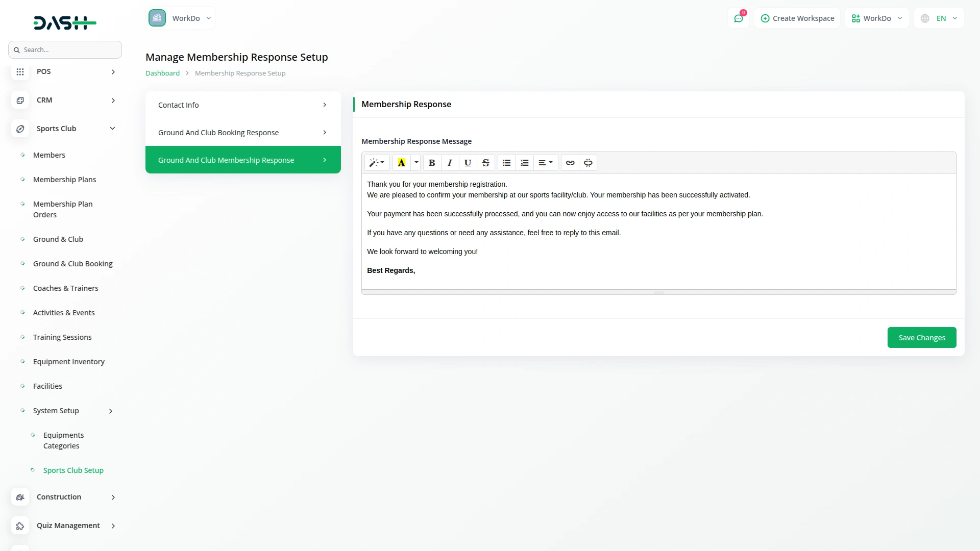The image size is (980, 551).
Task: Open the magic wand style dropdown
Action: point(377,163)
